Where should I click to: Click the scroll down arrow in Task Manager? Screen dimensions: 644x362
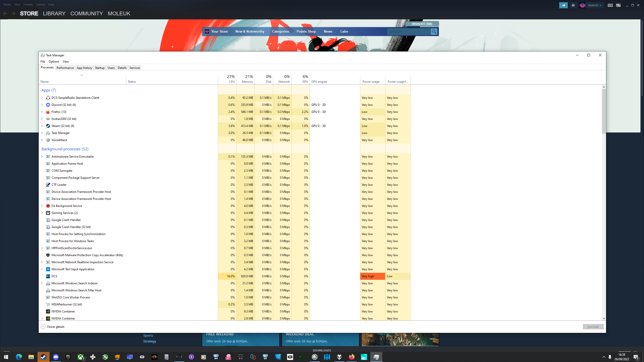[x=604, y=319]
